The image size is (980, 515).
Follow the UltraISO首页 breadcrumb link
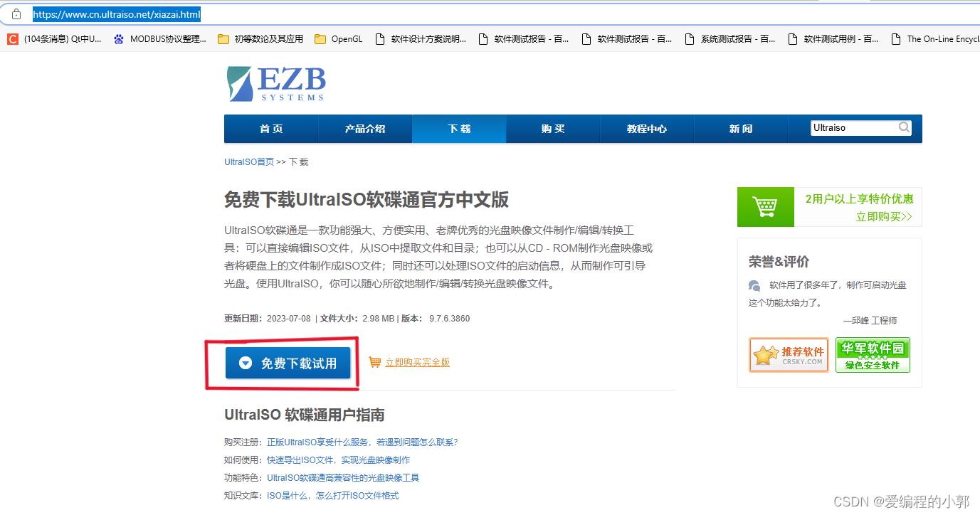249,162
